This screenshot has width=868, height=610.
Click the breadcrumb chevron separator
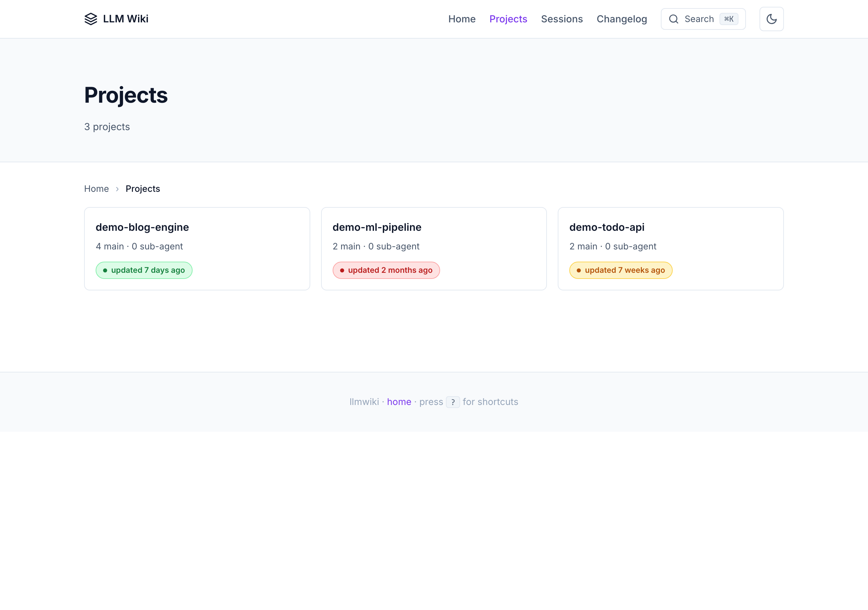[117, 189]
